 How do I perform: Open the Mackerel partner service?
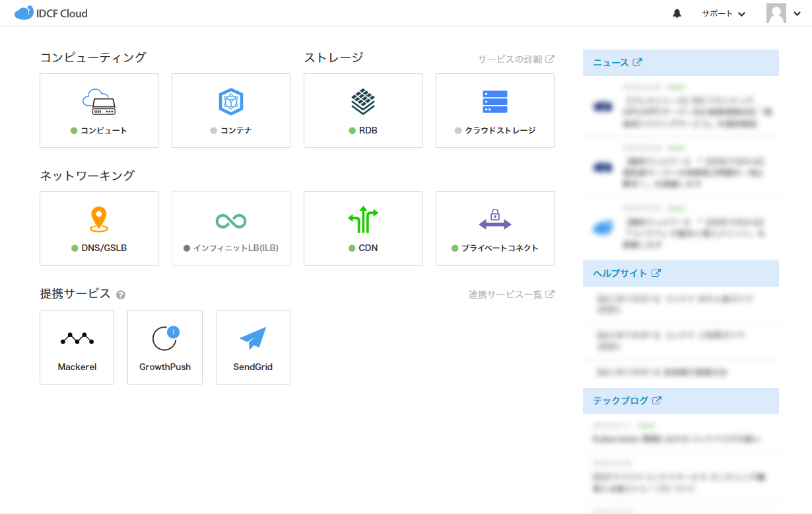[77, 347]
